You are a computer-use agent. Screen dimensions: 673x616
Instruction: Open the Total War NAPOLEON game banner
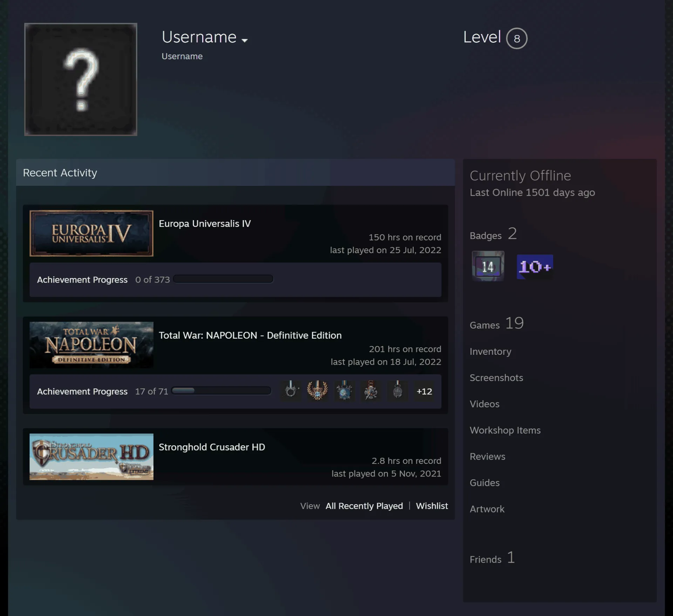(x=91, y=345)
